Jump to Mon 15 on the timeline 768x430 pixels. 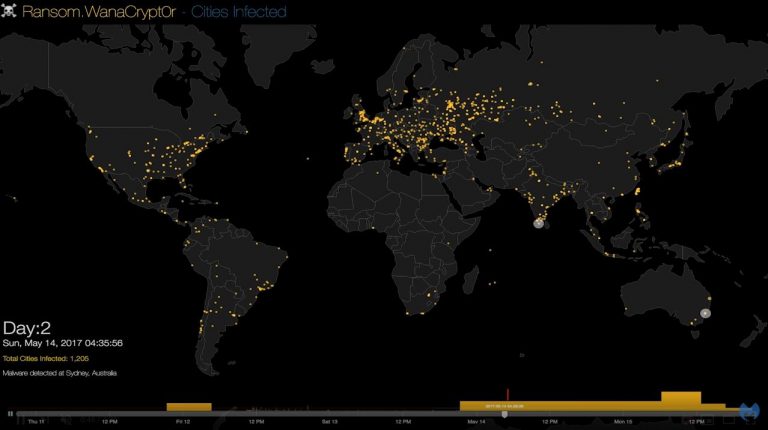pos(623,422)
